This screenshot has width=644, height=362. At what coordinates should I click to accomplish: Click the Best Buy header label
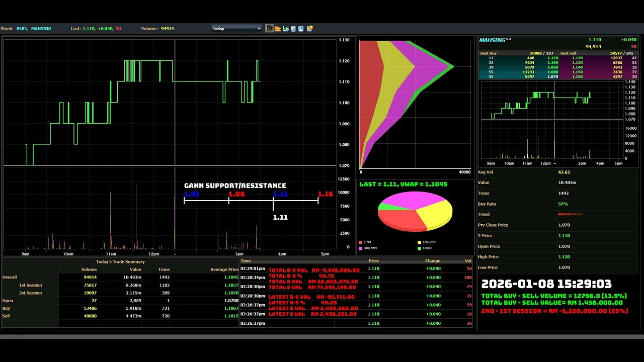pos(488,53)
